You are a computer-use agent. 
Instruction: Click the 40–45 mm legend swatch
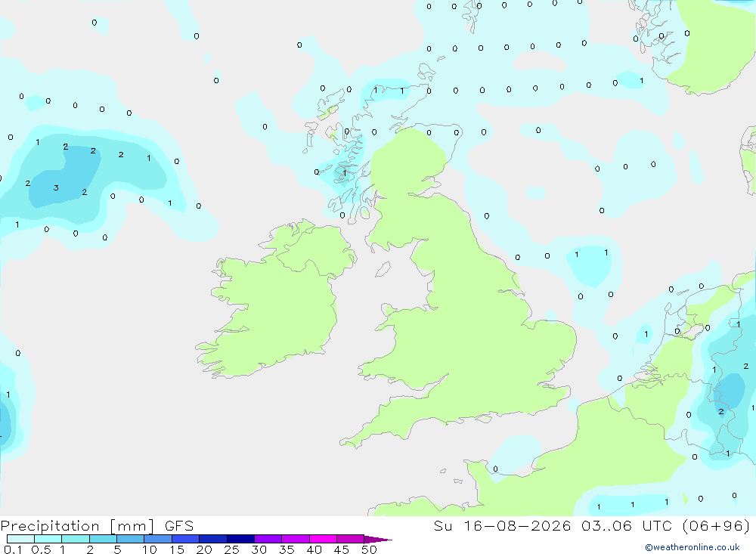(x=323, y=539)
